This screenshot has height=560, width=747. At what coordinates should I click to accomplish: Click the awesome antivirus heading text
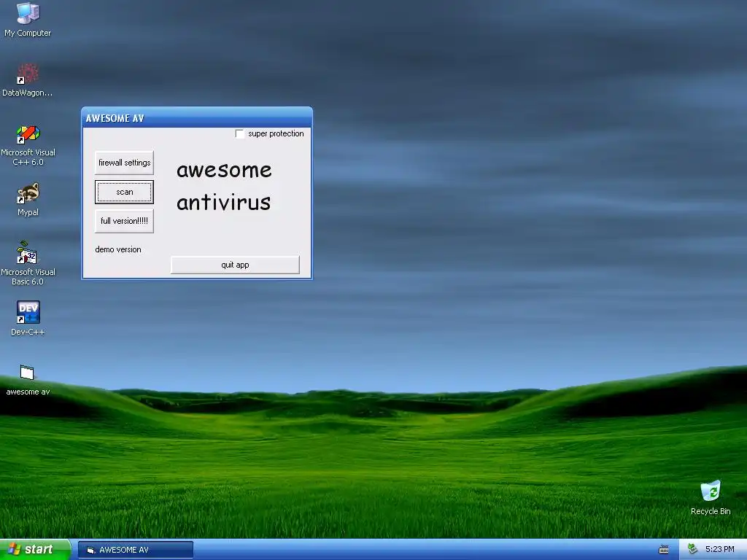click(224, 186)
